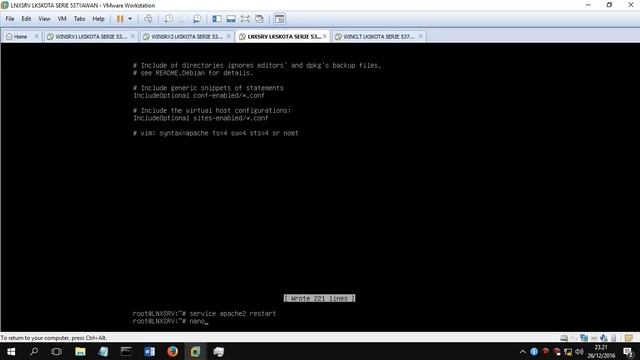Close the WINCLT tab
The image size is (640, 360).
click(420, 36)
